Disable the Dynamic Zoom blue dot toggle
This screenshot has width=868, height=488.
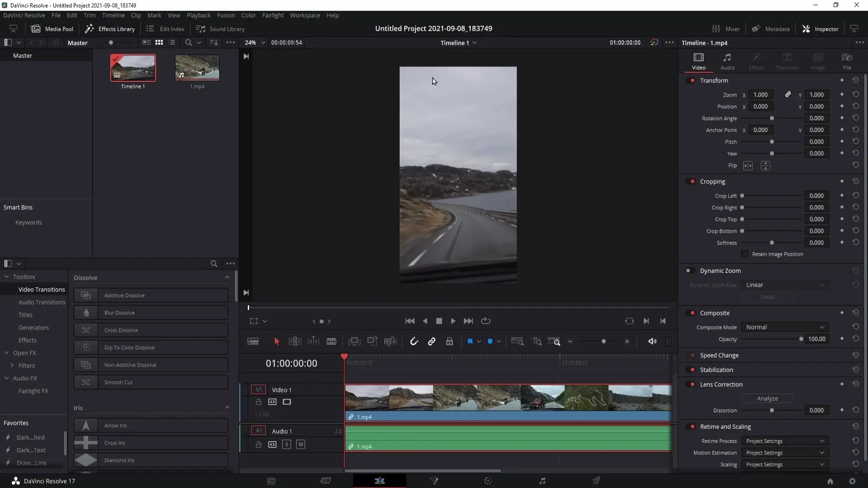[689, 271]
